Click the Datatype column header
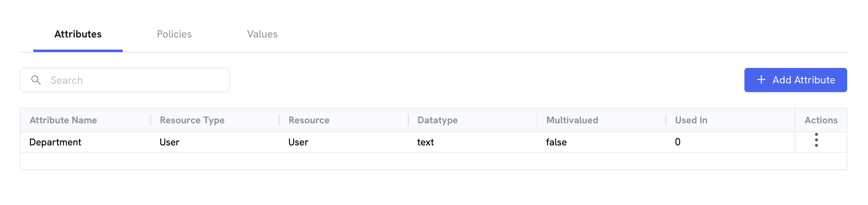 438,120
